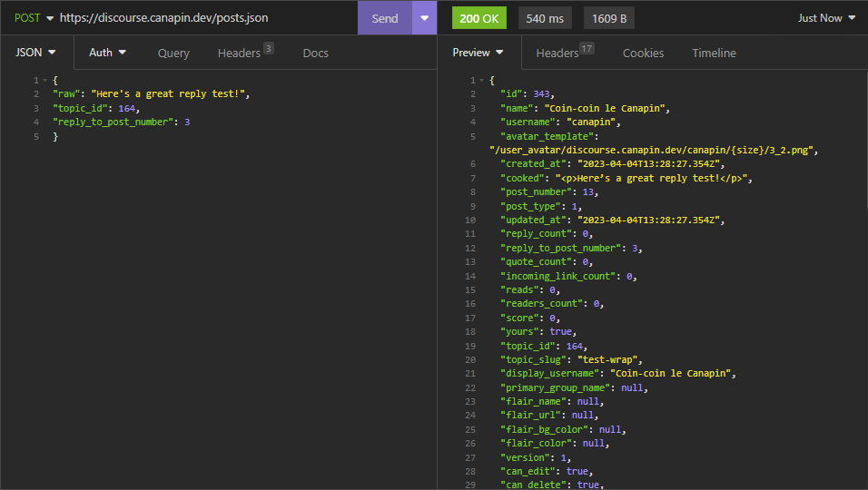Image resolution: width=868 pixels, height=490 pixels.
Task: Open the response Headers tab
Action: [565, 53]
